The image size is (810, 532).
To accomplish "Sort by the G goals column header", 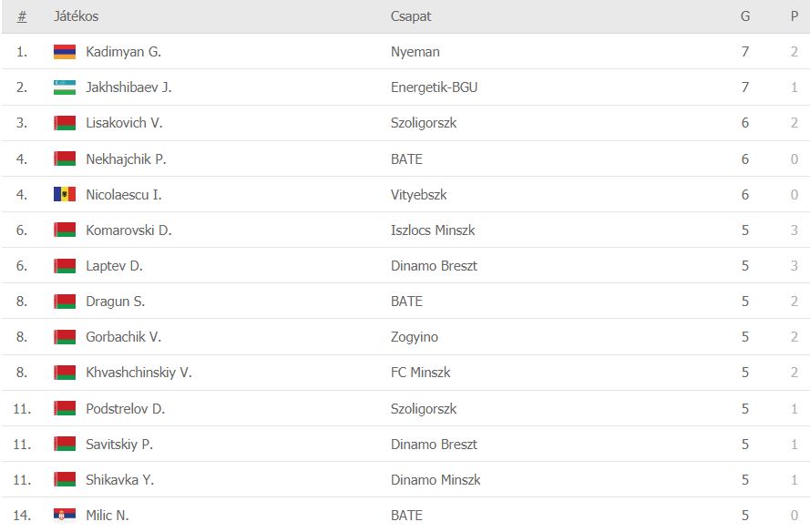I will tap(745, 16).
